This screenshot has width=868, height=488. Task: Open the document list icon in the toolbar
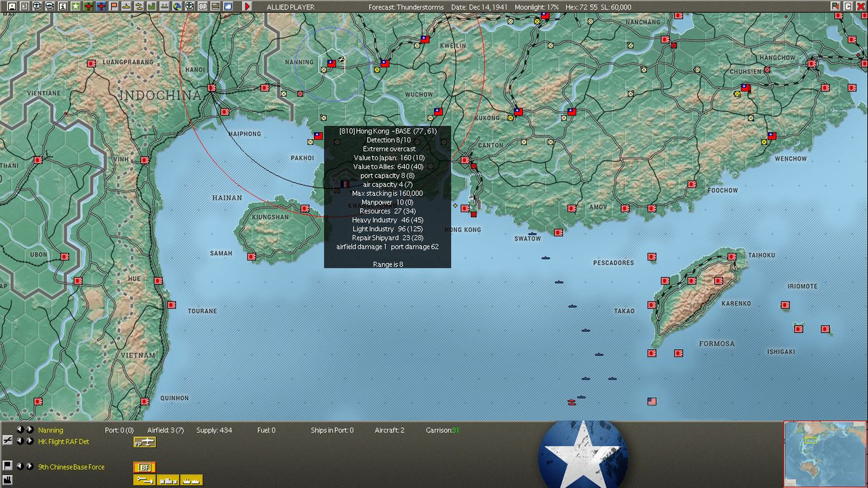tap(24, 7)
